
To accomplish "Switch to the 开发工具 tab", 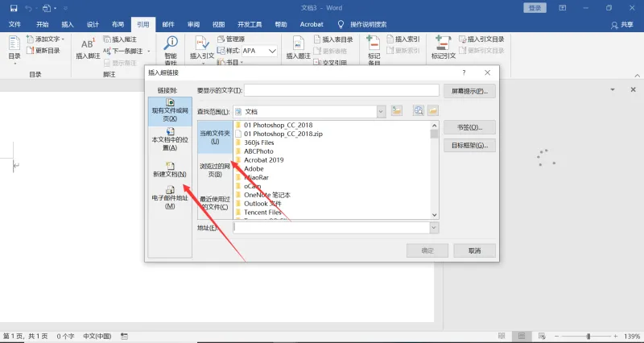I will [250, 24].
